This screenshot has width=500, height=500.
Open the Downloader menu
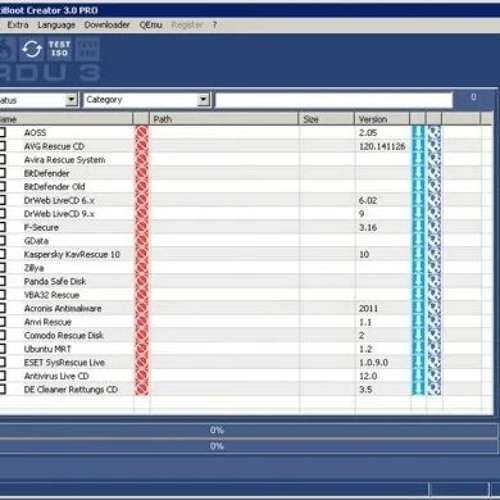pos(107,25)
